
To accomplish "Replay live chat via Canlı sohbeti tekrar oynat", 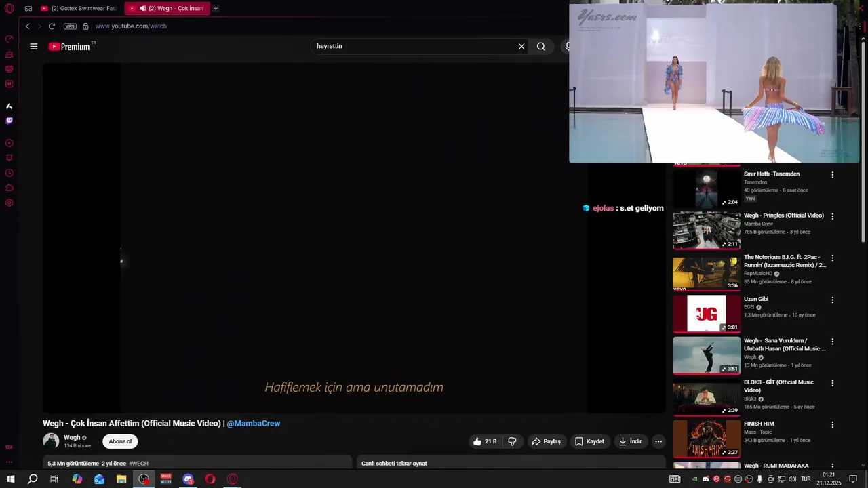I will click(x=394, y=464).
